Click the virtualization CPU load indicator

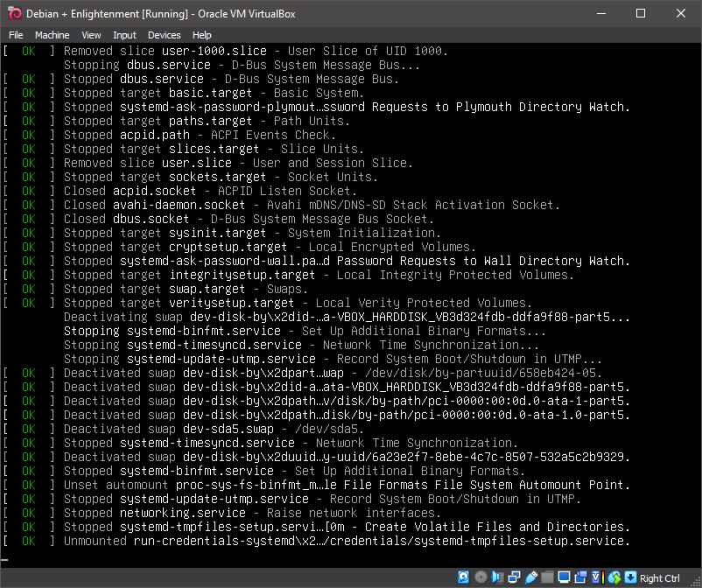[x=597, y=577]
